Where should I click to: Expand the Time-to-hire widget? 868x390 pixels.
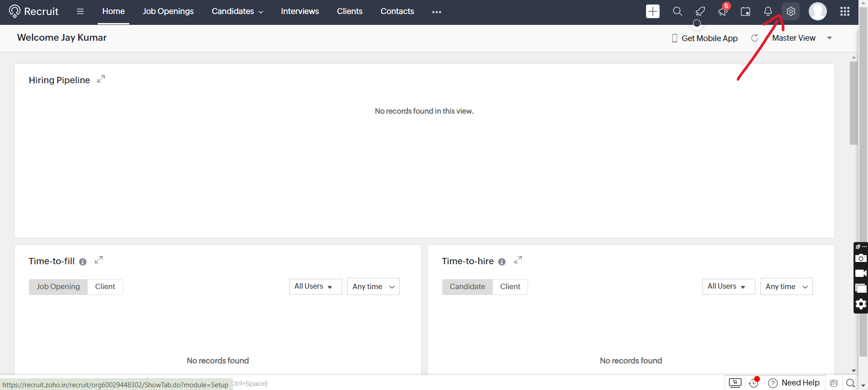518,260
